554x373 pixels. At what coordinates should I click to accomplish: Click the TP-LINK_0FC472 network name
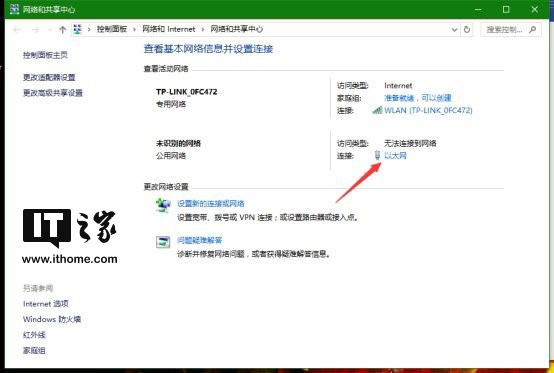(187, 92)
